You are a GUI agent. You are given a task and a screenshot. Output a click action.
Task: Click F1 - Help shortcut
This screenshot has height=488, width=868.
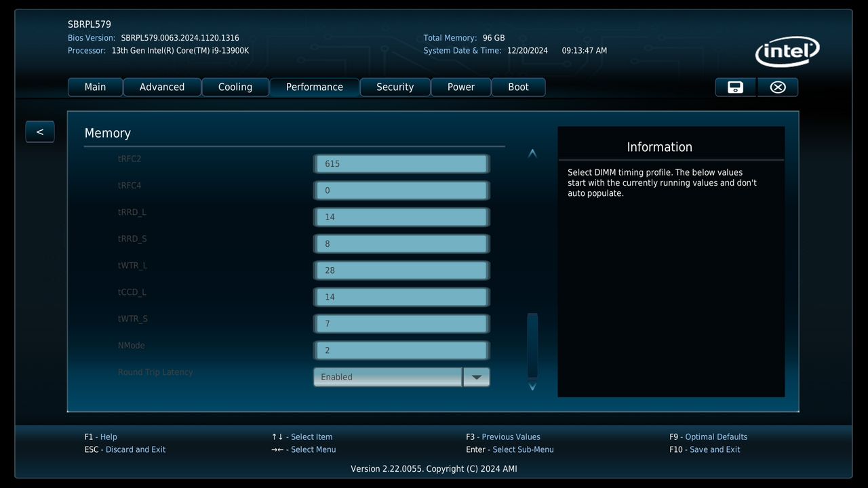[101, 437]
